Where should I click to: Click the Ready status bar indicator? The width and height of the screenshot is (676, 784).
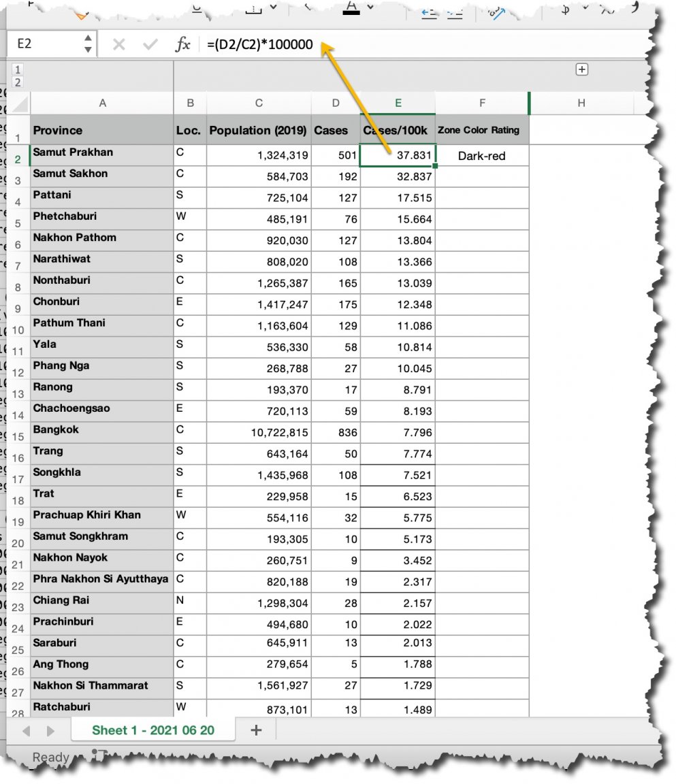coord(50,757)
